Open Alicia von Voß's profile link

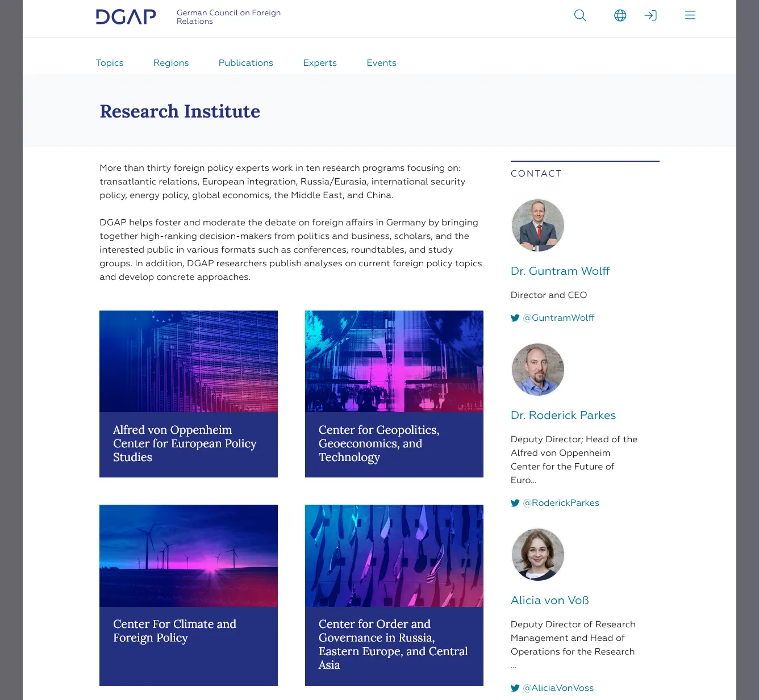click(x=550, y=600)
